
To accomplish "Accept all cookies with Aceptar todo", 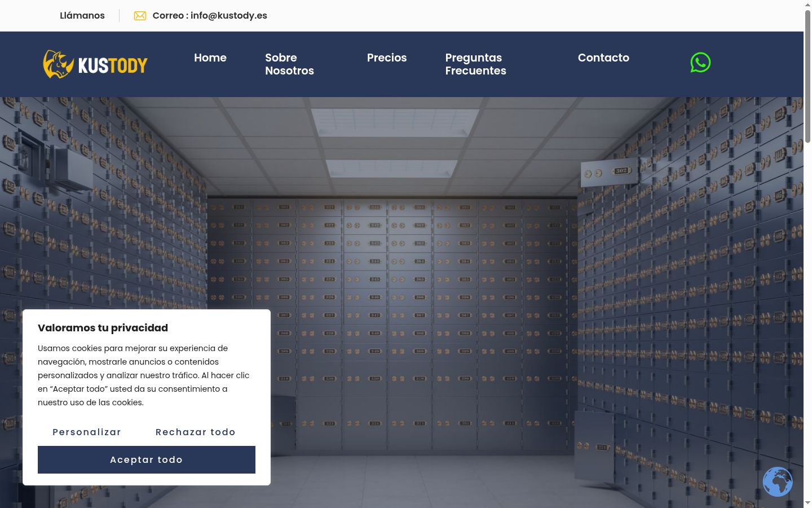I will [x=147, y=459].
